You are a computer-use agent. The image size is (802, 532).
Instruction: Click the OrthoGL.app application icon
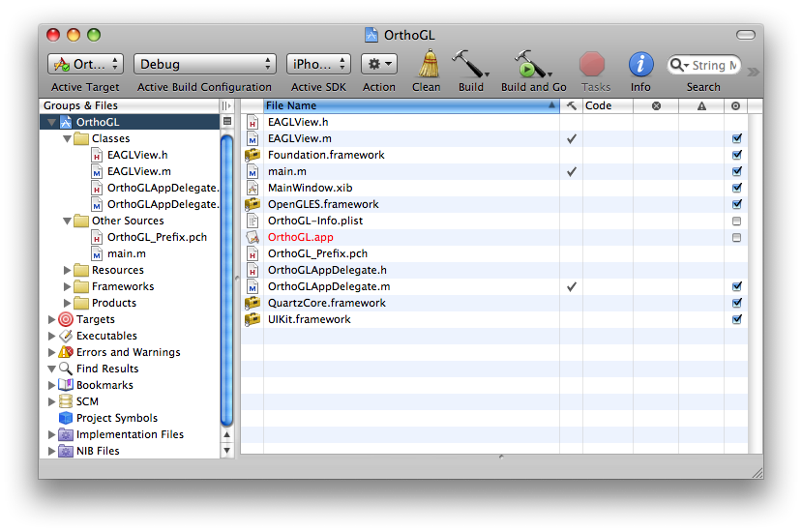coord(252,237)
